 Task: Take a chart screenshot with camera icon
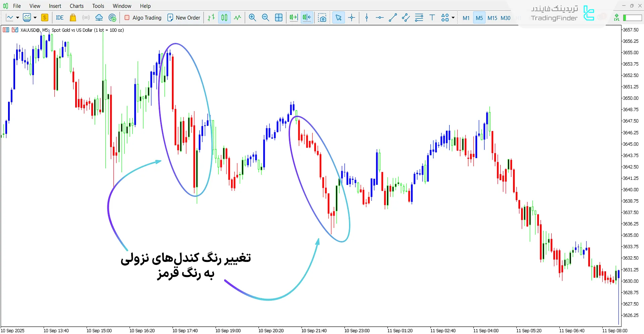tap(322, 18)
